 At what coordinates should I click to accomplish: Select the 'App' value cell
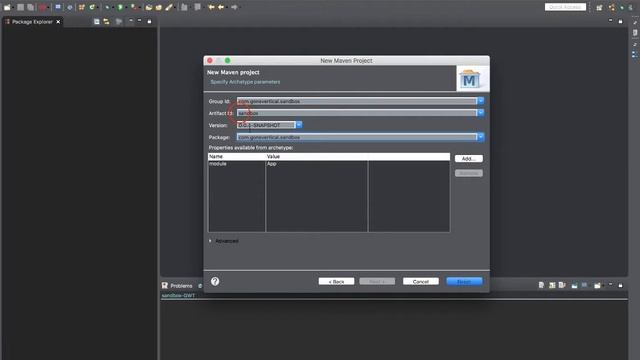pos(316,164)
